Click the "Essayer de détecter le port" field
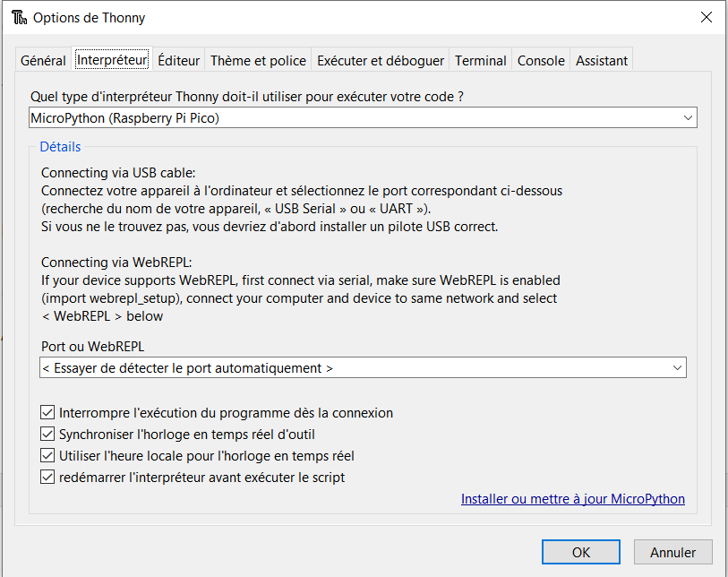 tap(354, 368)
